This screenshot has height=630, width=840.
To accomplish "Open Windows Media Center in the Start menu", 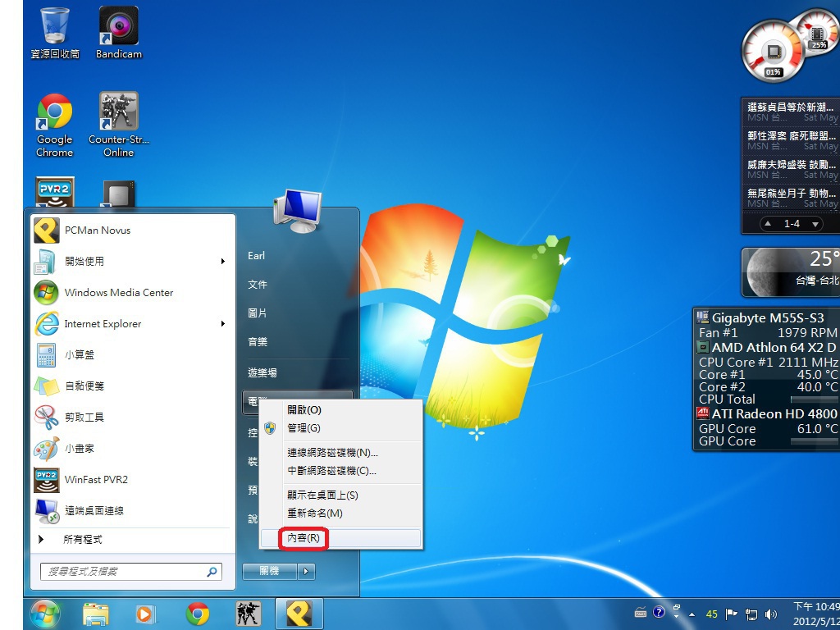I will (x=134, y=293).
